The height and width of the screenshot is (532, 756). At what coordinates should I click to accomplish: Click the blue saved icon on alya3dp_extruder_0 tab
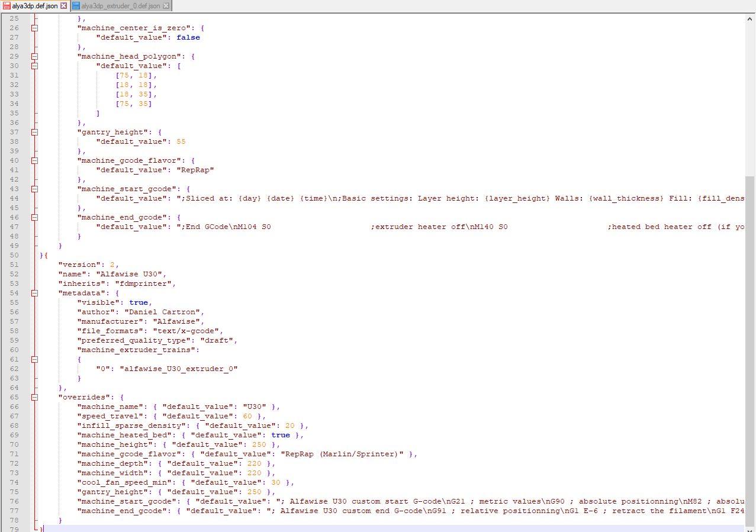(76, 6)
